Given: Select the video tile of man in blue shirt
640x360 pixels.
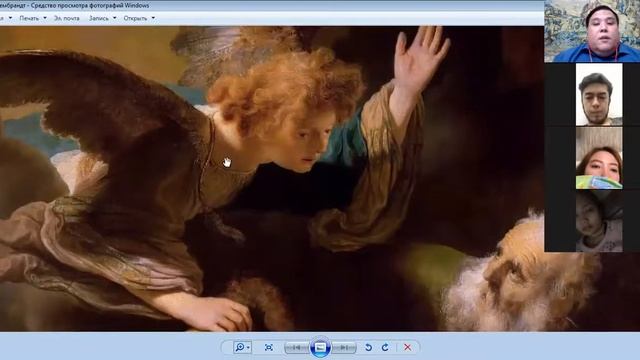Looking at the screenshot, I should click(592, 31).
